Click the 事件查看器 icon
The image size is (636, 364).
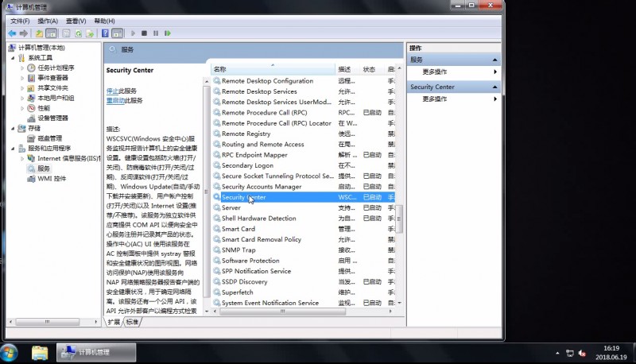pyautogui.click(x=31, y=78)
